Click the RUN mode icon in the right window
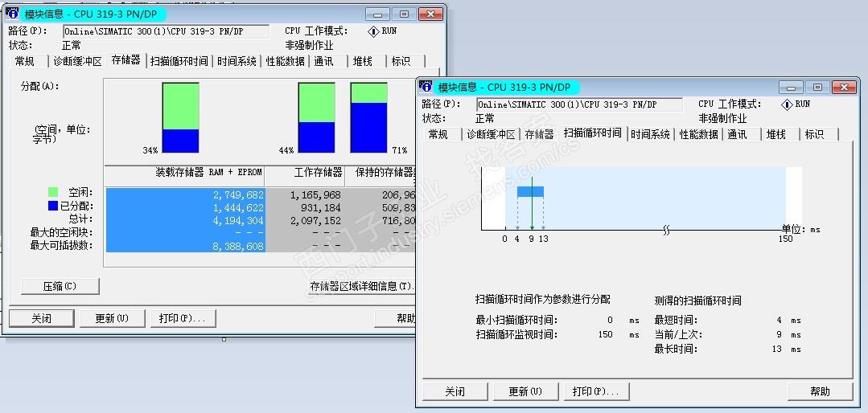 pyautogui.click(x=787, y=104)
